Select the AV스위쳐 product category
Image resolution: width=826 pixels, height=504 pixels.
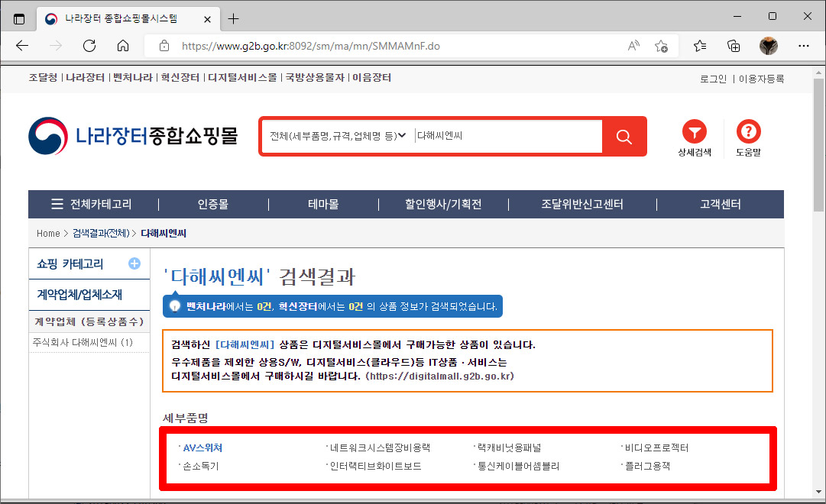(x=202, y=447)
